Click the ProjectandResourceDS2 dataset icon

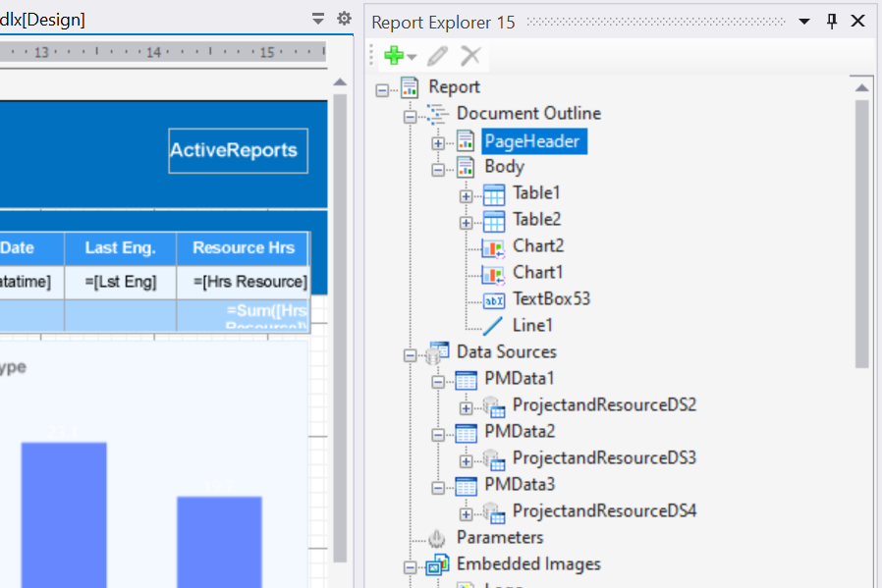(494, 407)
